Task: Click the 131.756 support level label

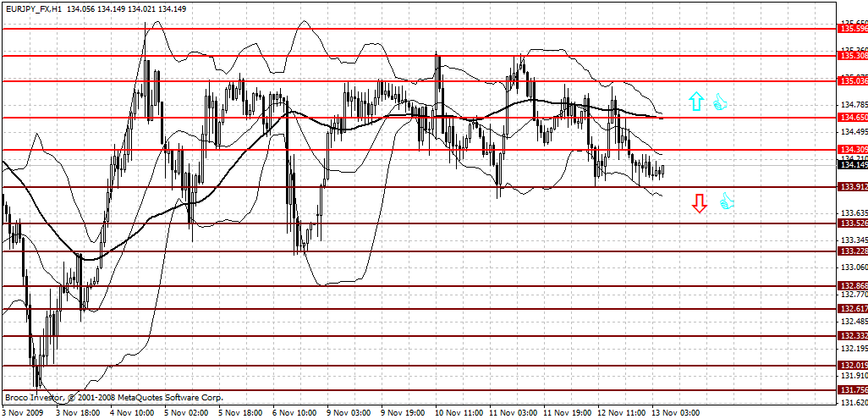Action: (x=854, y=390)
